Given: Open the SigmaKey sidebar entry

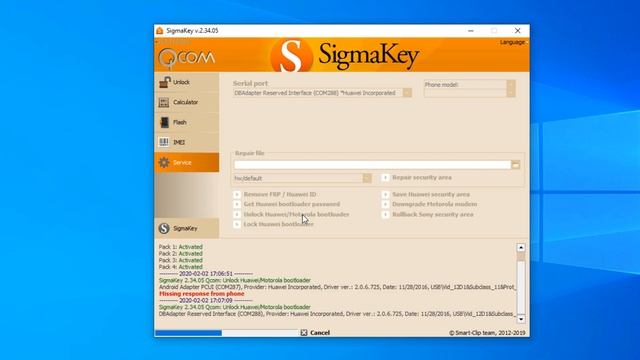Looking at the screenshot, I should (187, 228).
